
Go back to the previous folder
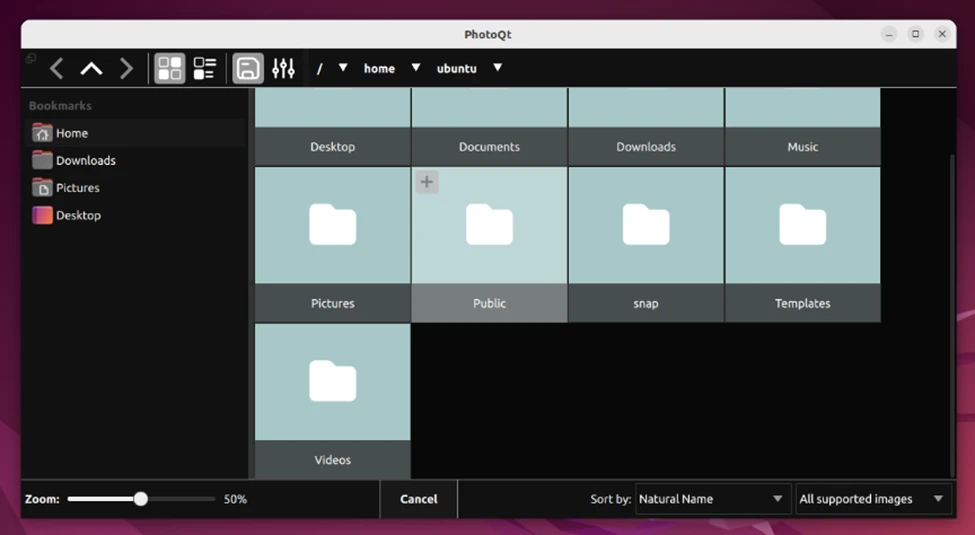coord(57,68)
